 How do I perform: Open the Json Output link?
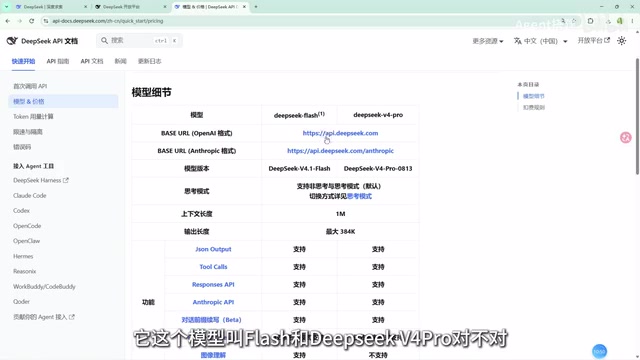[x=213, y=249]
